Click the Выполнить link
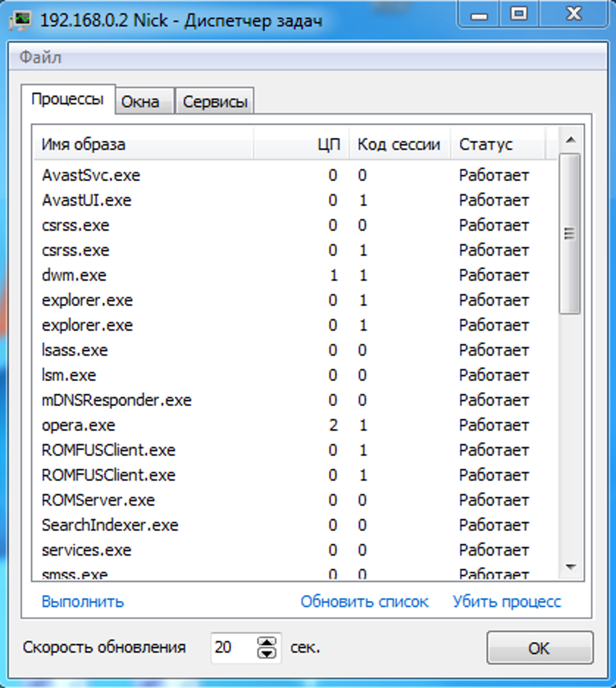616x688 pixels. tap(83, 602)
